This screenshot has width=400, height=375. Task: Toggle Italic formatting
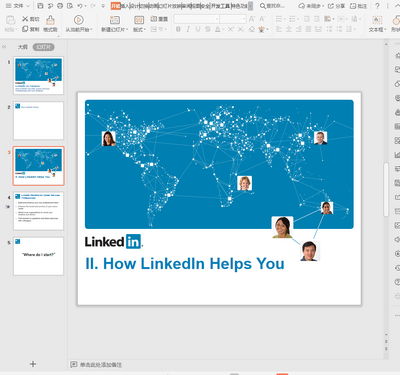click(188, 29)
